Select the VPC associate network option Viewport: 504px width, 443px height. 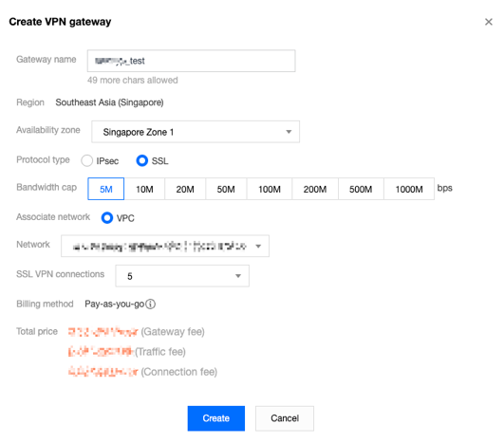(x=107, y=218)
